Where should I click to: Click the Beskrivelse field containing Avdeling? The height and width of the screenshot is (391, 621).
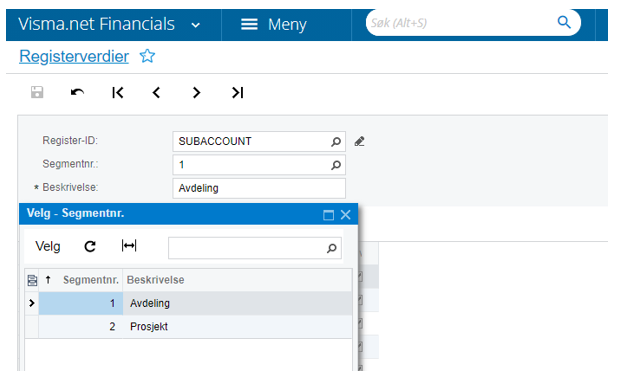pyautogui.click(x=259, y=188)
